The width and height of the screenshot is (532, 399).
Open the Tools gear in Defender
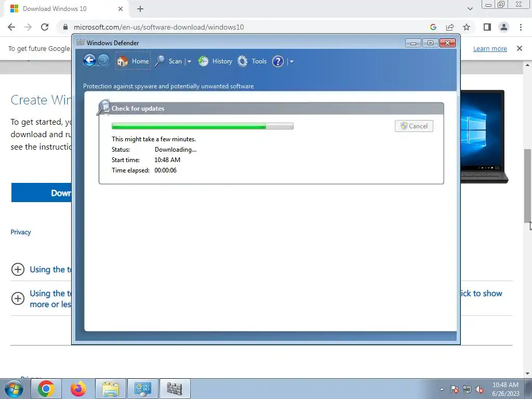tap(252, 61)
